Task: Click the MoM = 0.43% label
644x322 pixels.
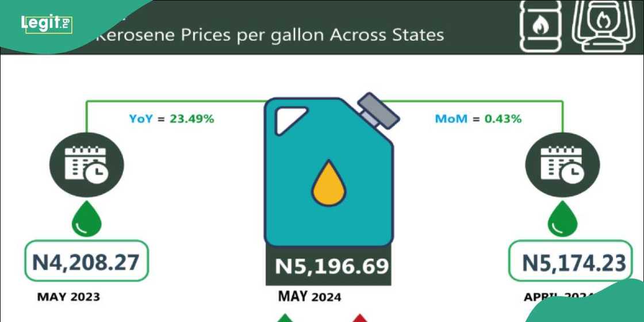Action: [x=478, y=119]
